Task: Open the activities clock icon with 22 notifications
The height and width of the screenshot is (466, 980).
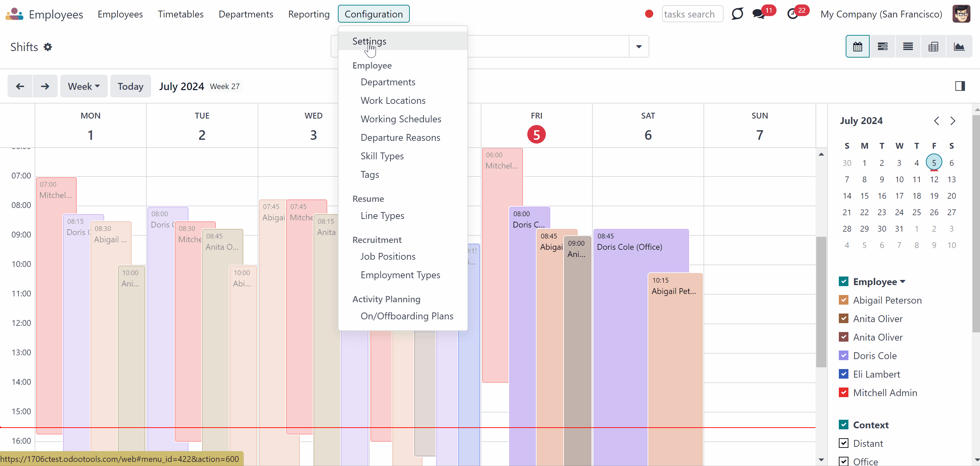Action: [793, 14]
